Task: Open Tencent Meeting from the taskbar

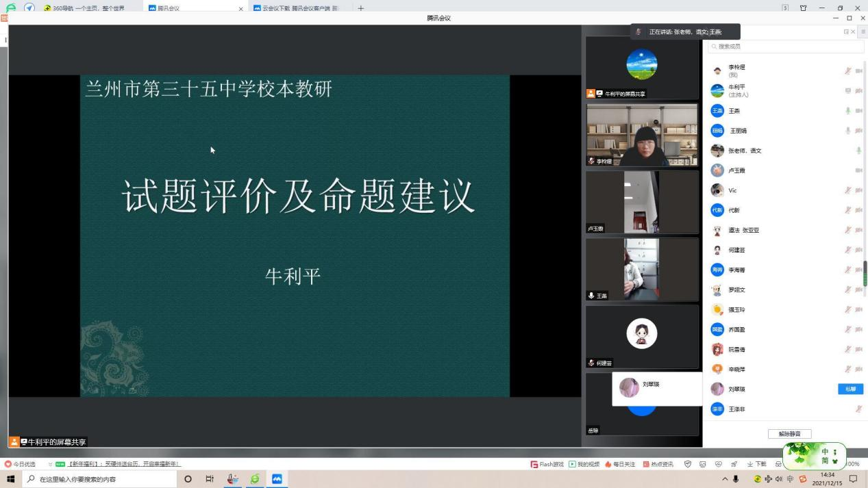Action: [276, 479]
